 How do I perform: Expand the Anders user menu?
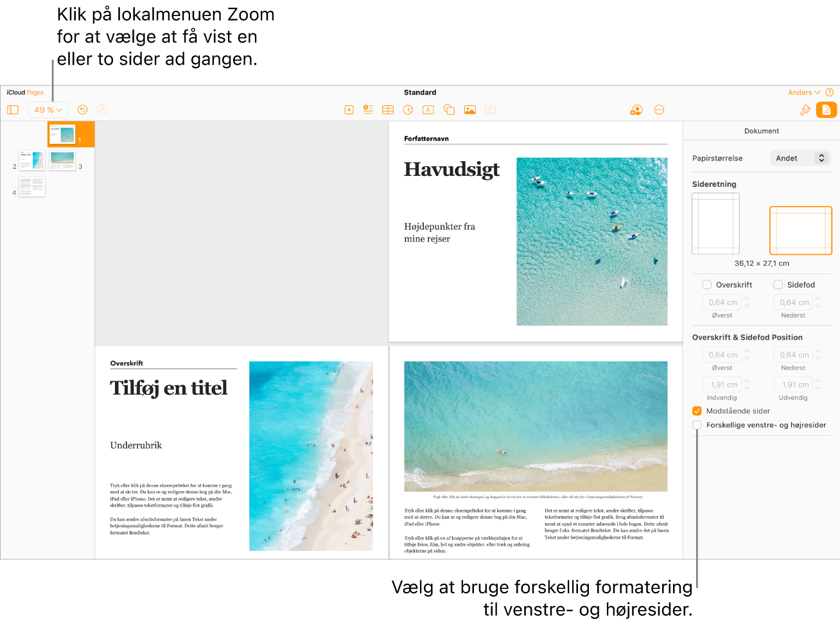point(803,92)
